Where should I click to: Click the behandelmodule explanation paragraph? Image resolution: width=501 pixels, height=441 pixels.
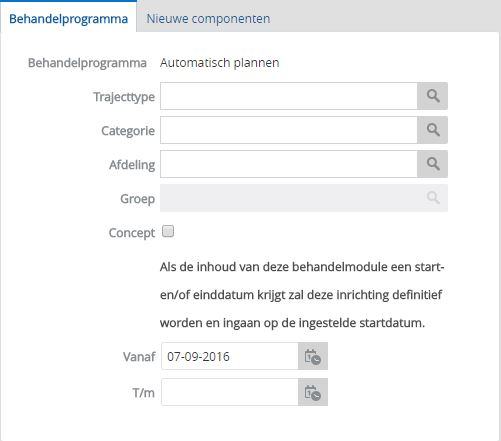tap(302, 295)
